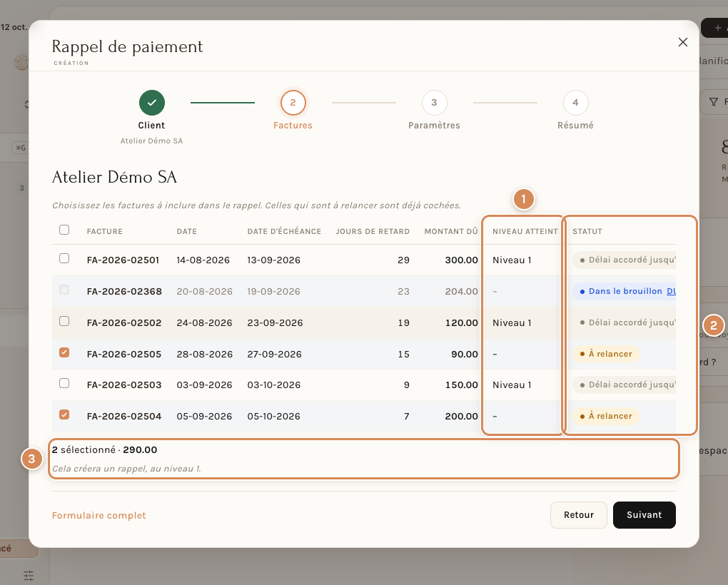The height and width of the screenshot is (585, 728).
Task: Uncheck invoice FA-2026-02504
Action: pos(64,414)
